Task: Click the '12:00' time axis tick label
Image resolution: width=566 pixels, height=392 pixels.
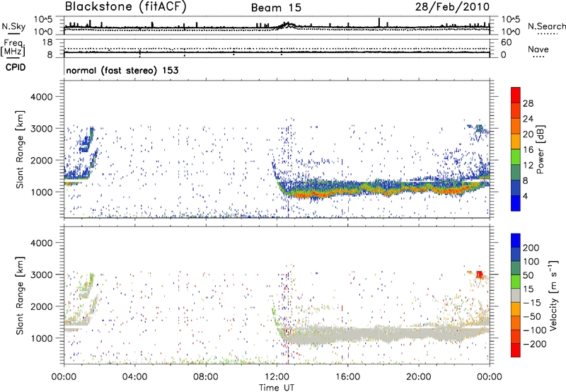Action: (x=277, y=377)
